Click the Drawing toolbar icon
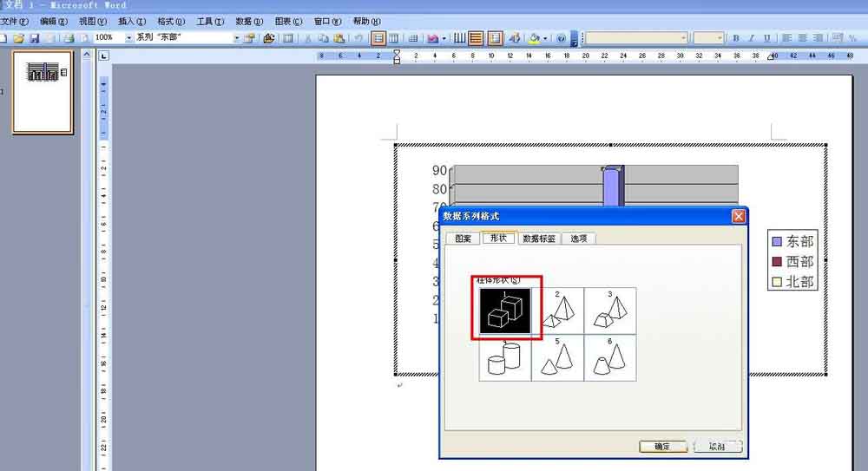The width and height of the screenshot is (868, 471). (x=515, y=38)
